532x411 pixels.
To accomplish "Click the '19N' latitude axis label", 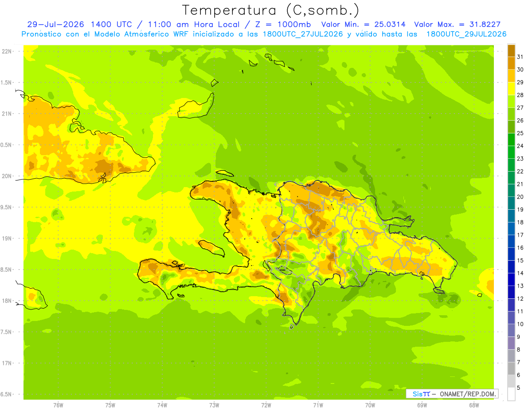I will click(x=7, y=239).
